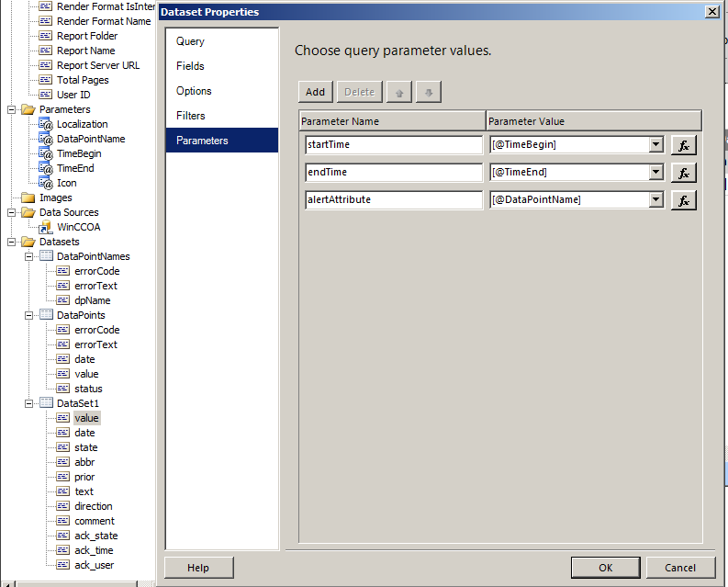Click the move down arrow button
This screenshot has width=728, height=587.
point(427,92)
